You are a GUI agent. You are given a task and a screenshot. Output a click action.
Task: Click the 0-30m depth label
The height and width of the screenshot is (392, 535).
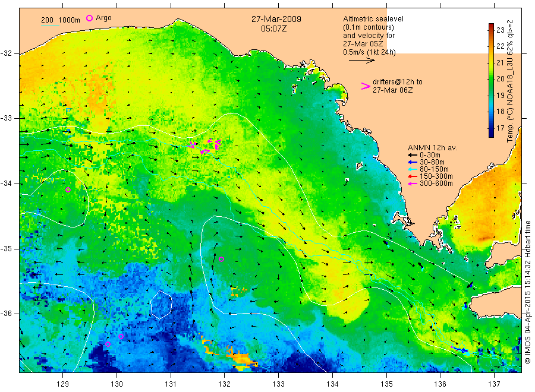click(x=430, y=155)
